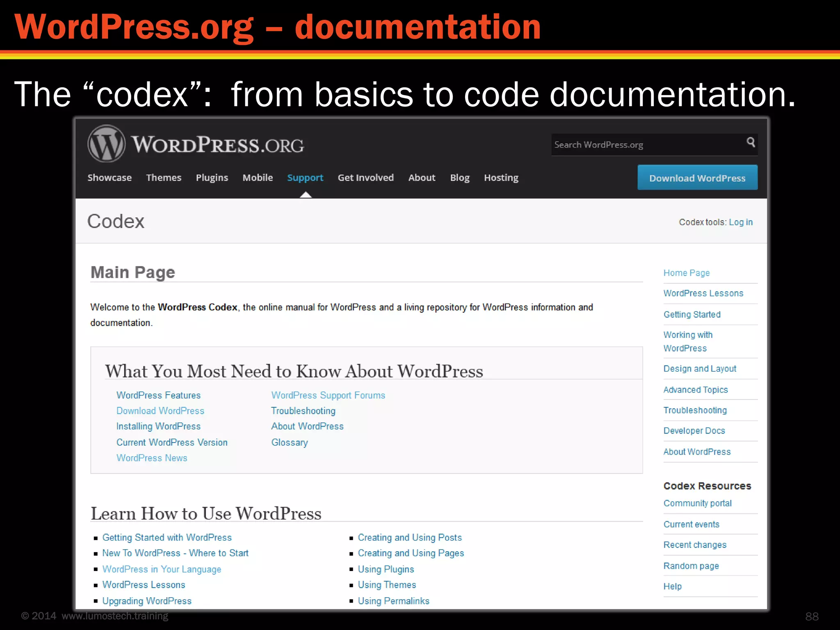Click the Glossary link
Image resolution: width=840 pixels, height=630 pixels.
point(289,442)
